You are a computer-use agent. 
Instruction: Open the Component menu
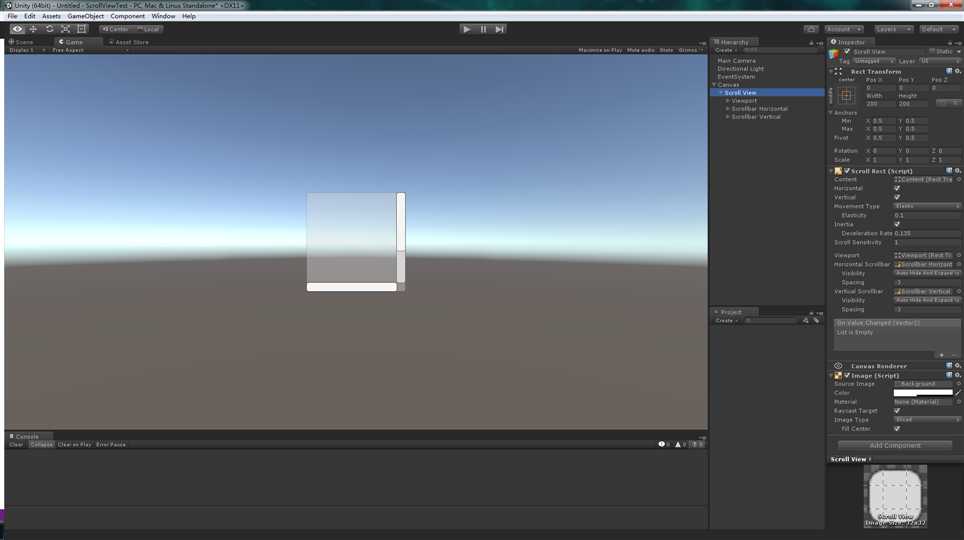(127, 16)
